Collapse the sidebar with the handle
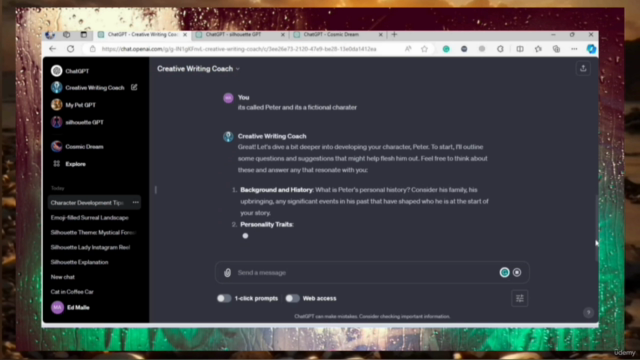 pyautogui.click(x=156, y=190)
